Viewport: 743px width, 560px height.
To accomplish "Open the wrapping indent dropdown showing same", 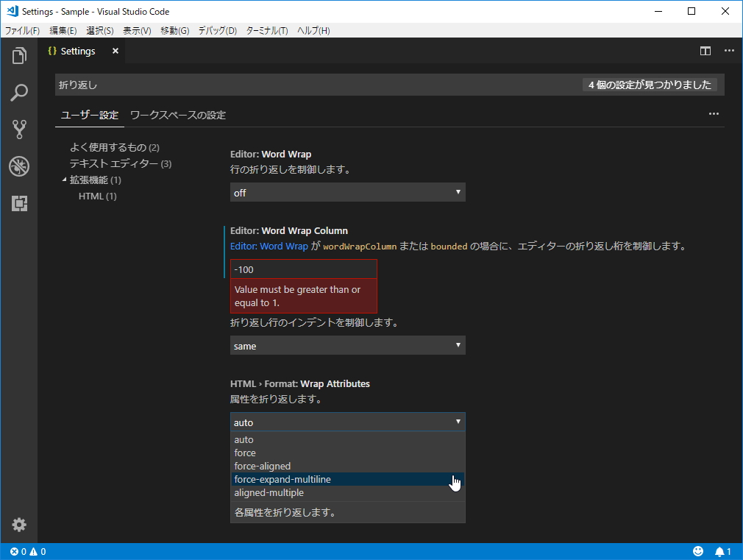I will 348,346.
